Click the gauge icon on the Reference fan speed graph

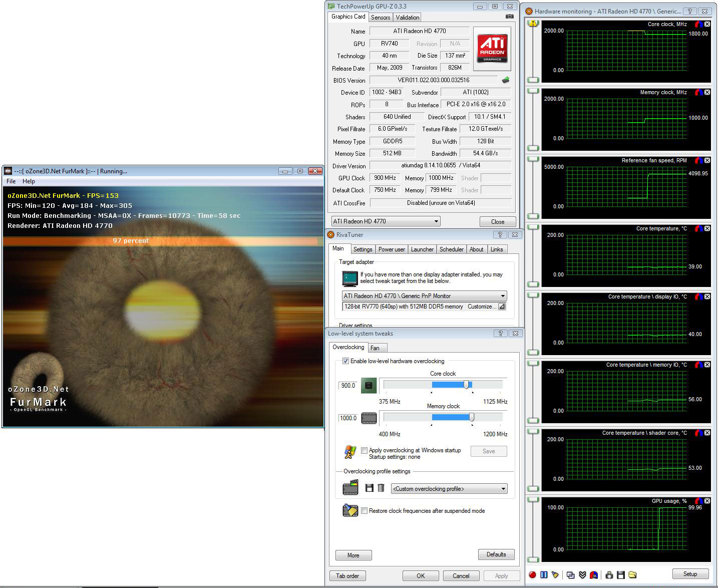(699, 160)
